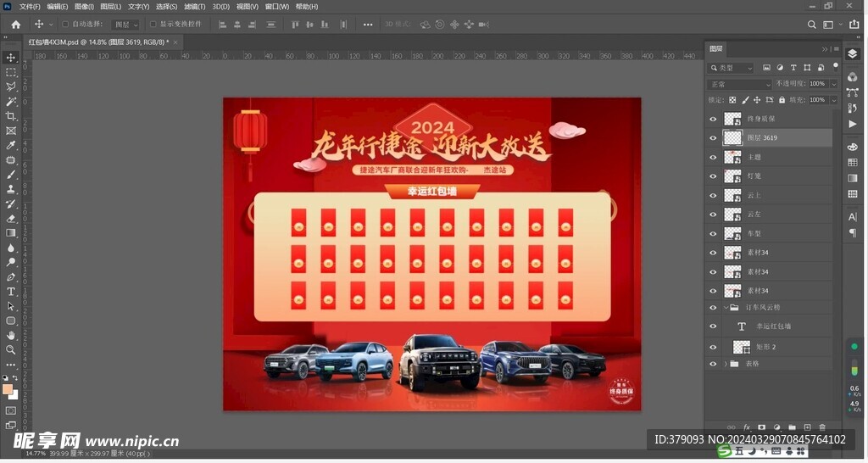This screenshot has height=463, width=868.
Task: Toggle visibility of 表格 group
Action: coord(713,364)
